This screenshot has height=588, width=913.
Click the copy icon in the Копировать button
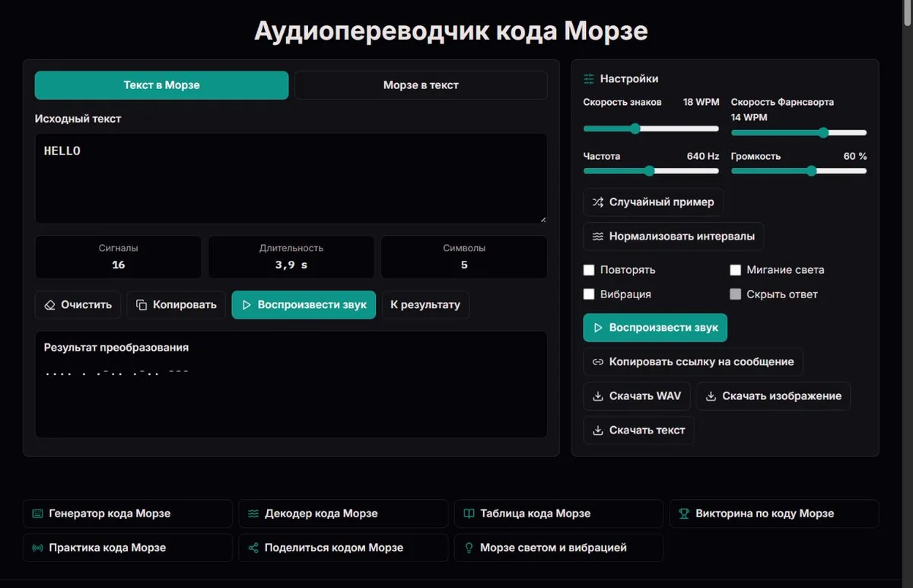click(142, 305)
